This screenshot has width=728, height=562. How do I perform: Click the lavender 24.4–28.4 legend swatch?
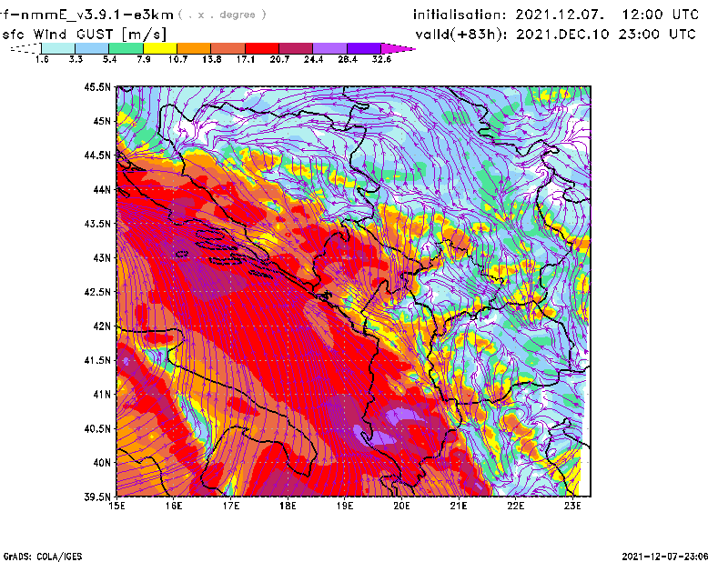coord(329,48)
